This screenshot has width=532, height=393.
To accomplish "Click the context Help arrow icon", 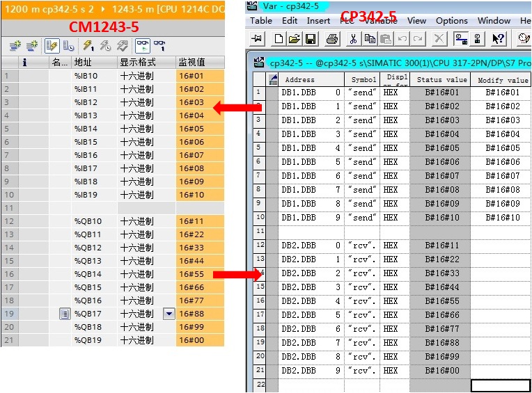I will [x=498, y=39].
